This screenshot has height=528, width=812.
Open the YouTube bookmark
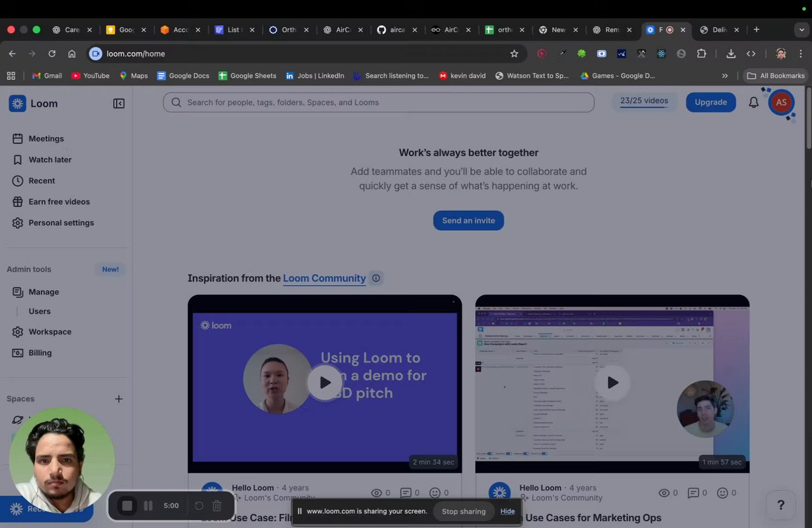(x=90, y=76)
